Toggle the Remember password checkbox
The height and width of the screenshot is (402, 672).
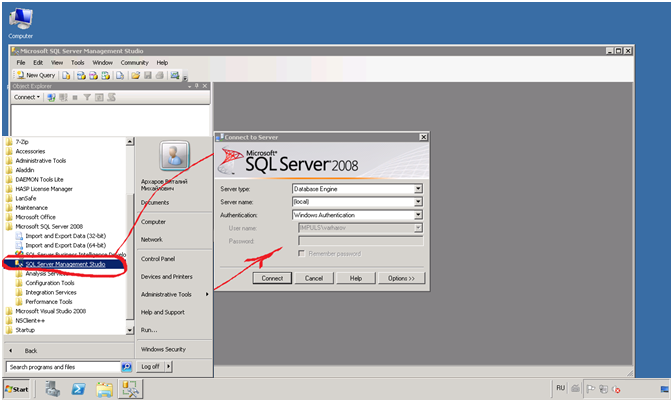(x=301, y=254)
